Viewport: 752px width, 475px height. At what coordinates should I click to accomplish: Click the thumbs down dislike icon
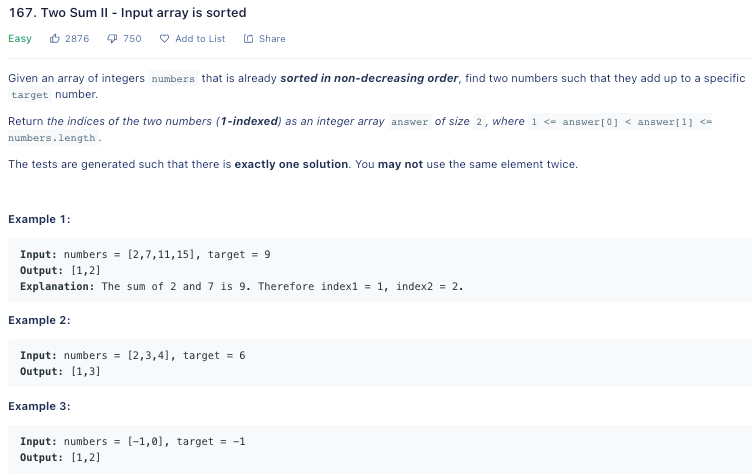tap(113, 39)
